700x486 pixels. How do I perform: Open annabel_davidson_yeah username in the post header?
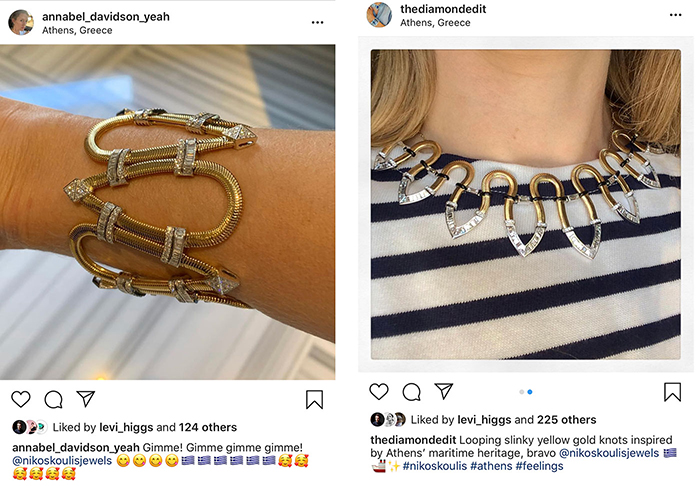[x=106, y=17]
